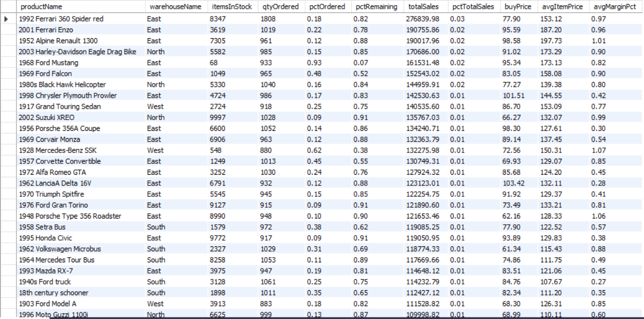
Task: Click the horizontal scrollbar below the grid
Action: click(345, 317)
